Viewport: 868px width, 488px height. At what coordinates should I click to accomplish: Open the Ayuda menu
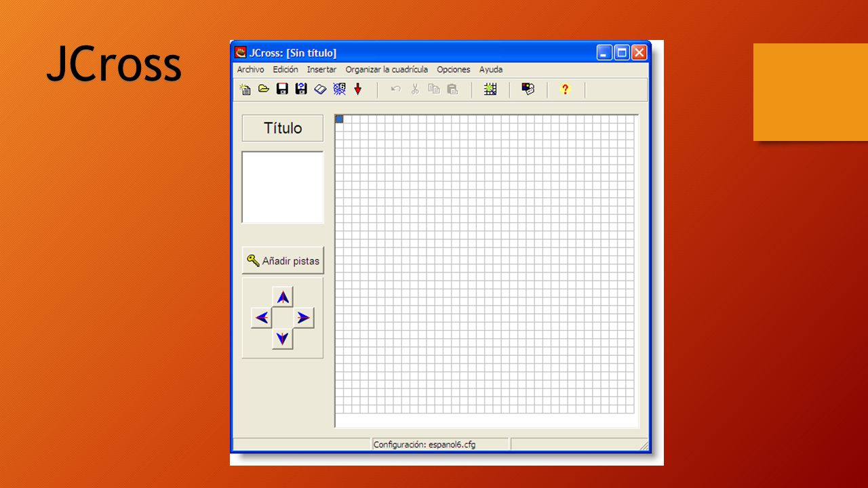tap(491, 69)
